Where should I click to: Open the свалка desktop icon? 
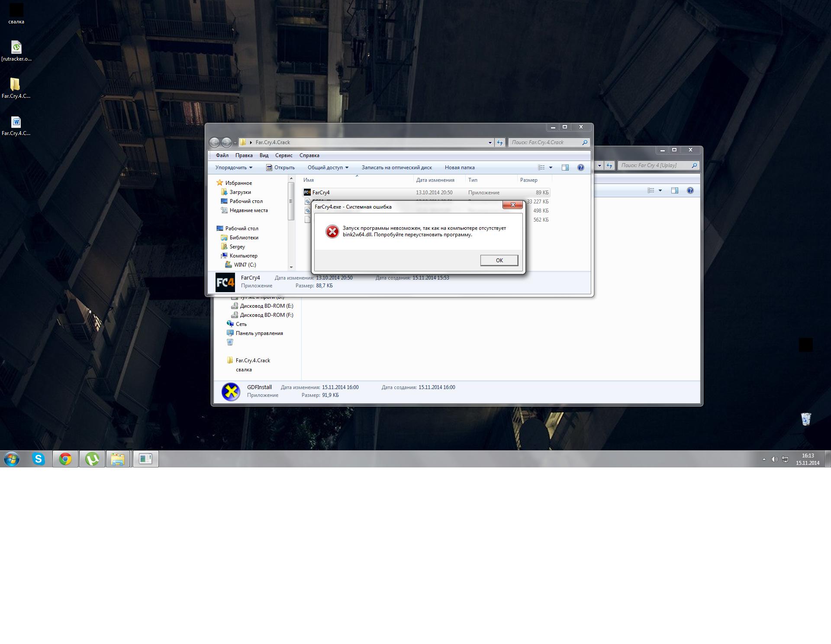pos(16,13)
